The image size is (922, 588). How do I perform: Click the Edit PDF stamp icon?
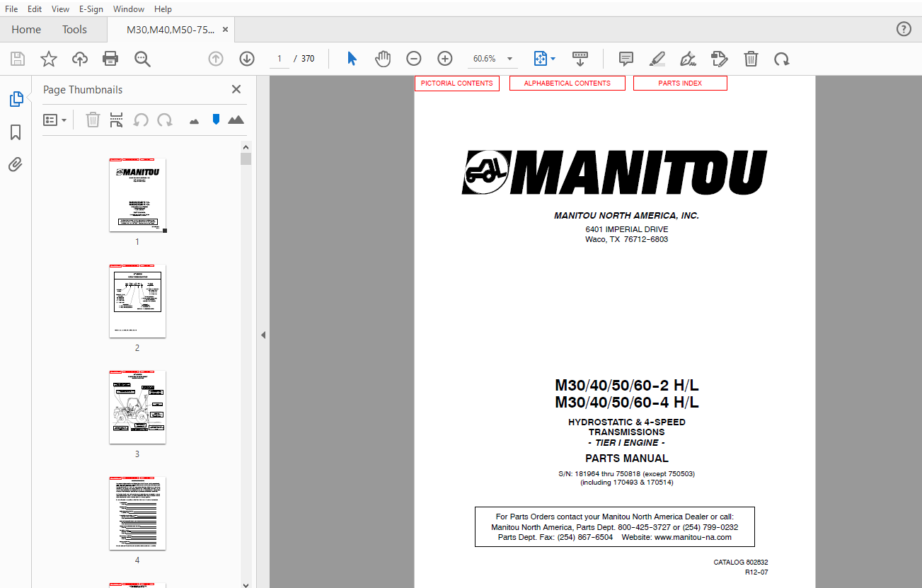click(x=720, y=59)
